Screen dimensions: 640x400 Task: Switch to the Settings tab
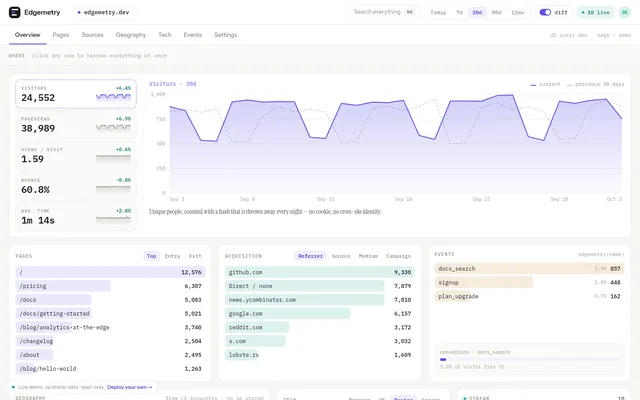[x=225, y=35]
